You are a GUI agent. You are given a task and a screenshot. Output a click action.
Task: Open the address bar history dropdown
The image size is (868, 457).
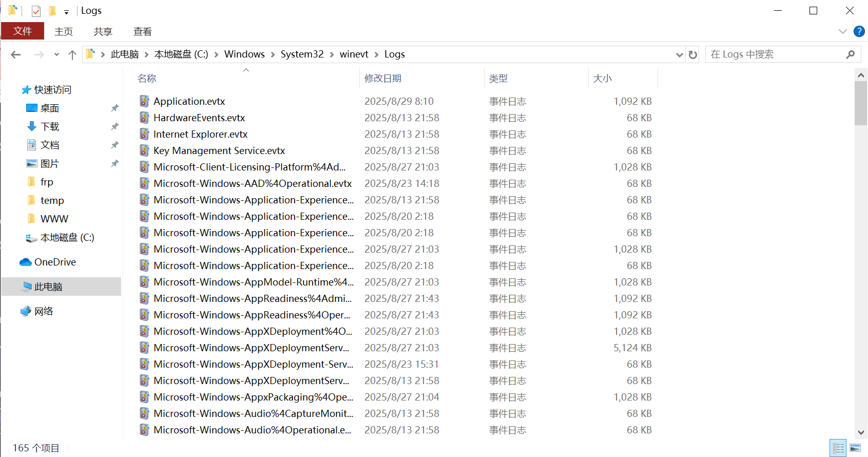point(679,54)
